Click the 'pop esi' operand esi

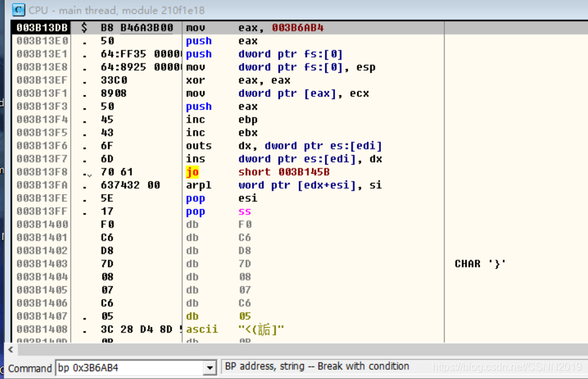[248, 198]
